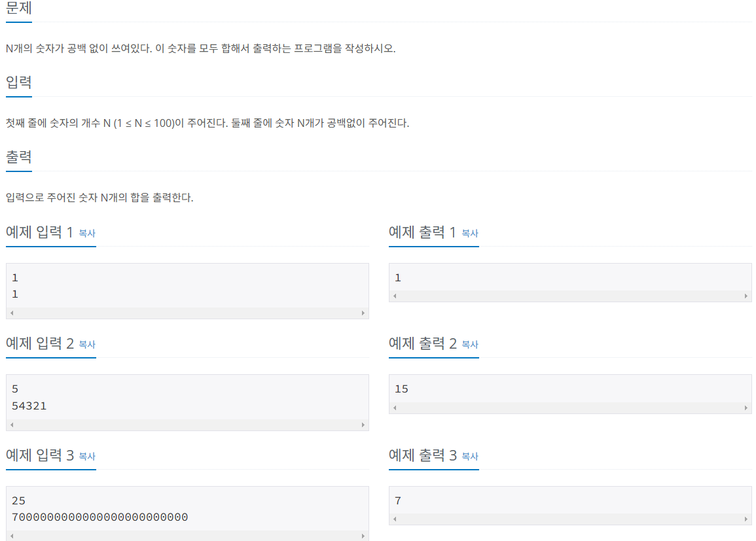The width and height of the screenshot is (756, 541).
Task: Click left scroll arrow of sample output 1
Action: (395, 296)
